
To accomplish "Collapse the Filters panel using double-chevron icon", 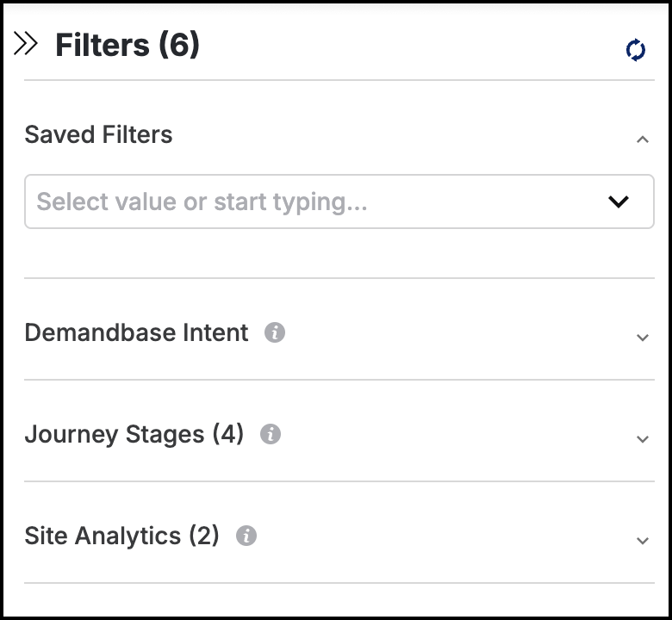I will 25,43.
